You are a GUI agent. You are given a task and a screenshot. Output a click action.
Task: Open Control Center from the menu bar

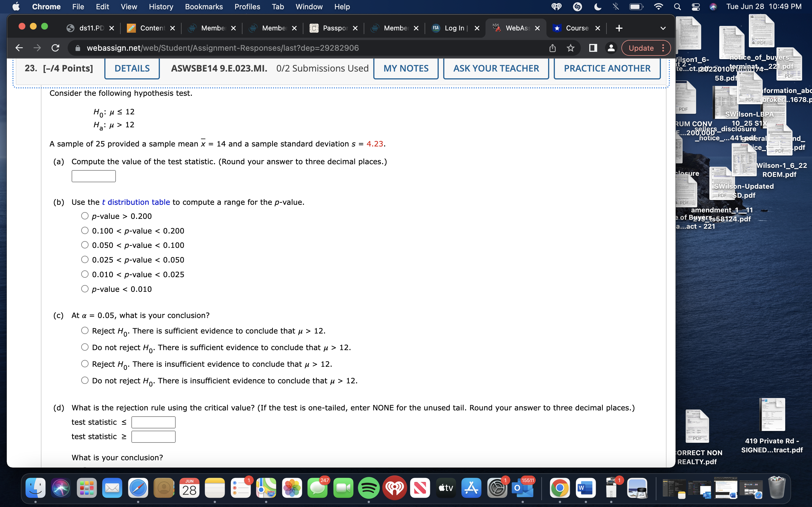696,6
